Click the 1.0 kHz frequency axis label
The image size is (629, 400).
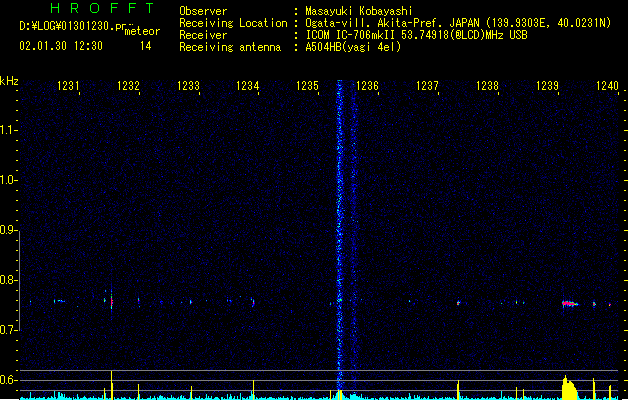point(8,180)
